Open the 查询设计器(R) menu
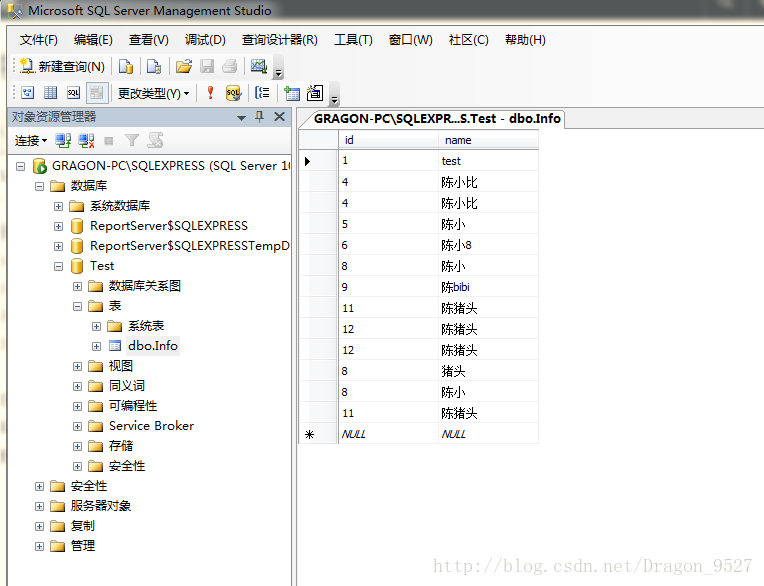Viewport: 764px width, 586px height. (280, 40)
